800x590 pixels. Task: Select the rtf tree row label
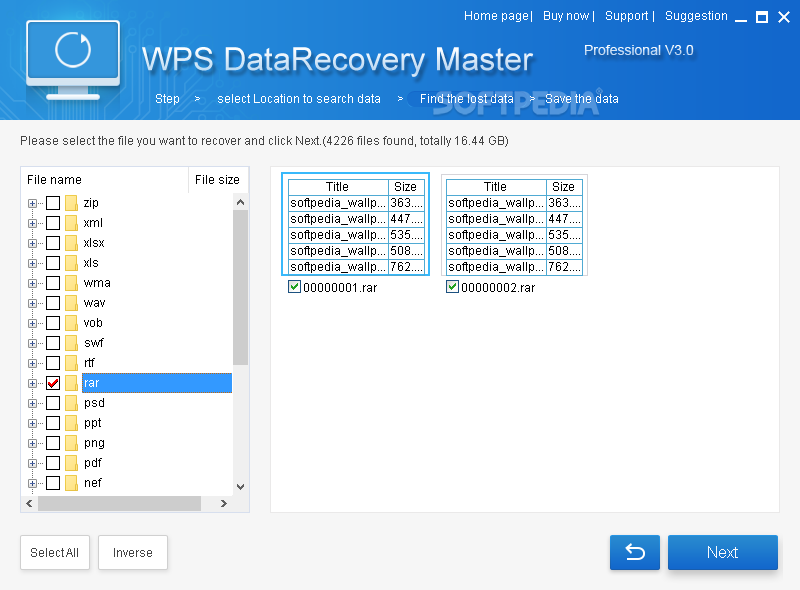coord(89,363)
